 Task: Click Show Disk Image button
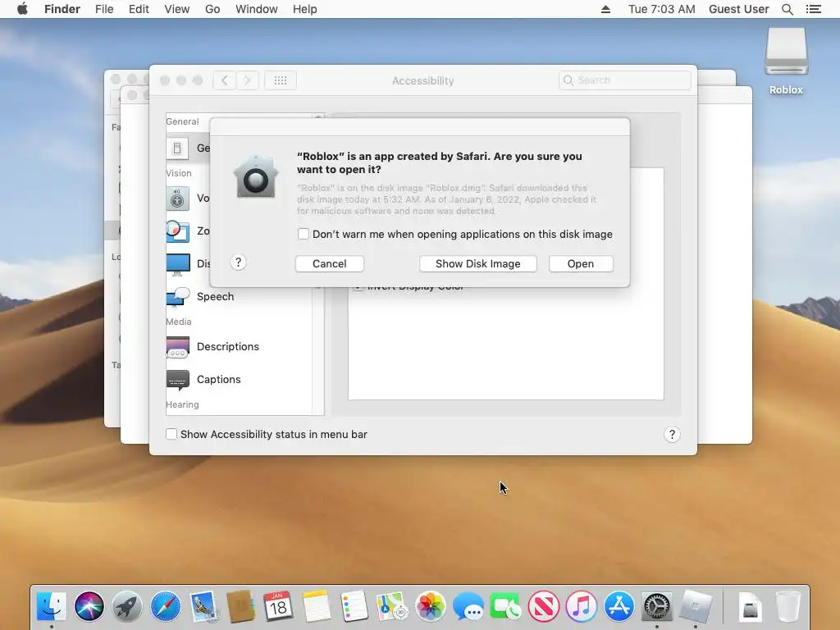click(478, 263)
